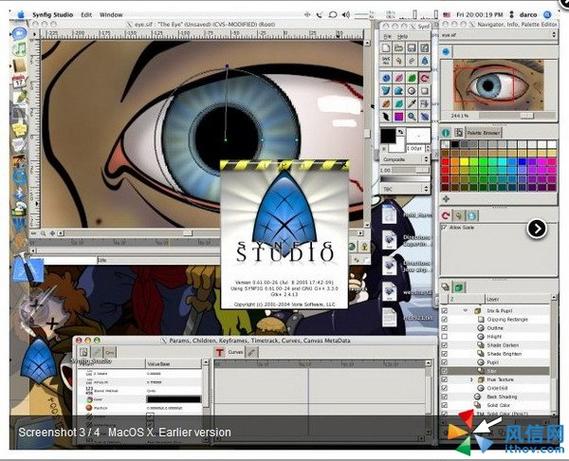Select the Eyedropper tool in toolbox
Image resolution: width=569 pixels, height=461 pixels.
click(x=411, y=104)
